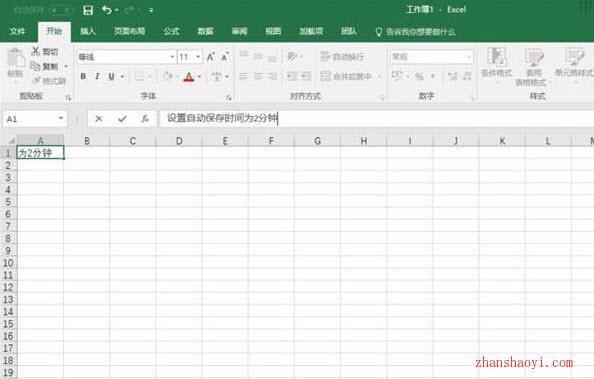594x379 pixels.
Task: Toggle Underline formatting
Action: (111, 77)
